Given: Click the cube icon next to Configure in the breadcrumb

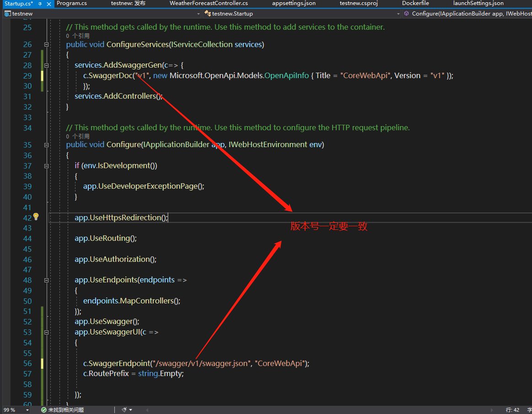Looking at the screenshot, I should 406,13.
